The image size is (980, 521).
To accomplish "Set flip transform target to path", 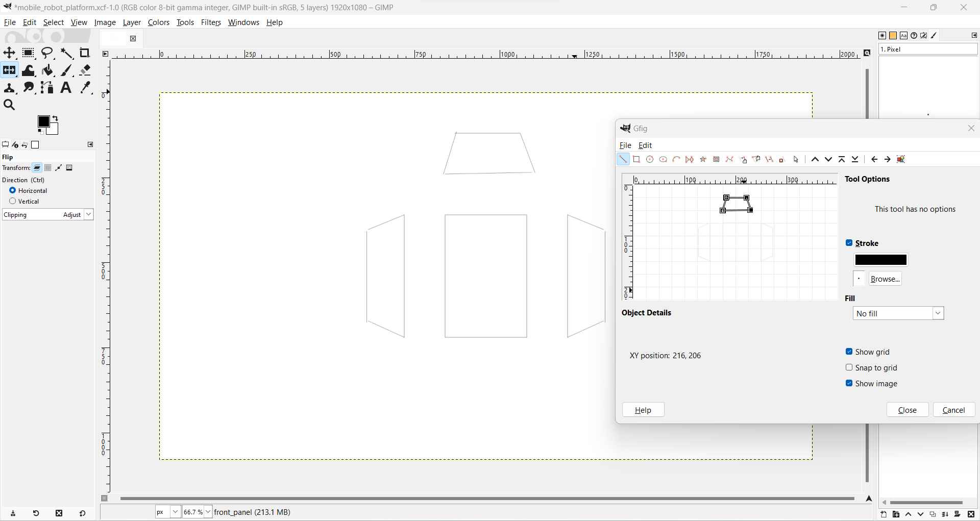I will 59,168.
